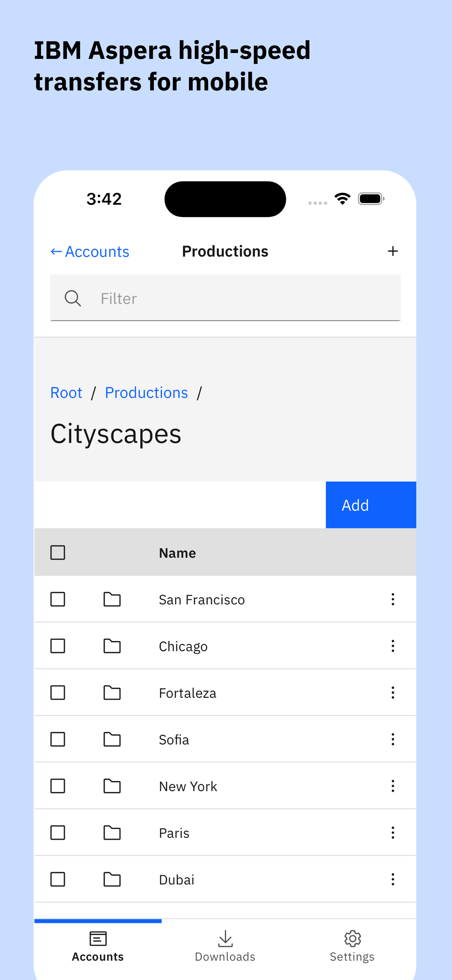Open the Fortaleza folder name
The width and height of the screenshot is (452, 980).
[187, 693]
